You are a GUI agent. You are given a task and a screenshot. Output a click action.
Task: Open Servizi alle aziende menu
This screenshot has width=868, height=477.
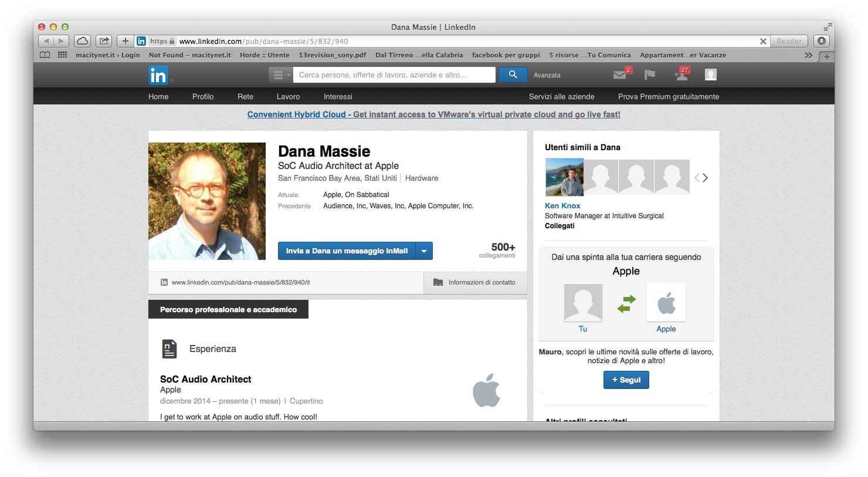tap(562, 97)
